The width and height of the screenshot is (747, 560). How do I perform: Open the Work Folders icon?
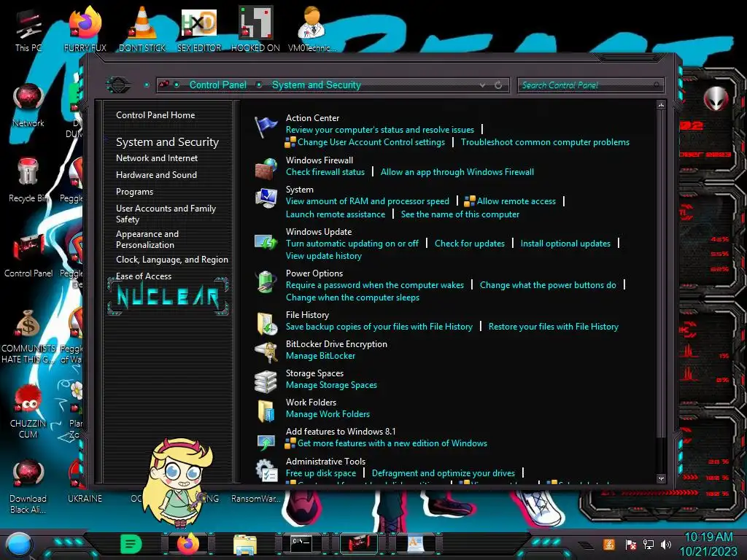266,411
